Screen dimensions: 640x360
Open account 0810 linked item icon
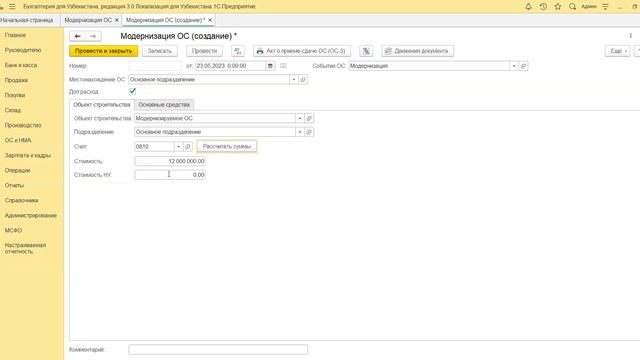(x=188, y=147)
